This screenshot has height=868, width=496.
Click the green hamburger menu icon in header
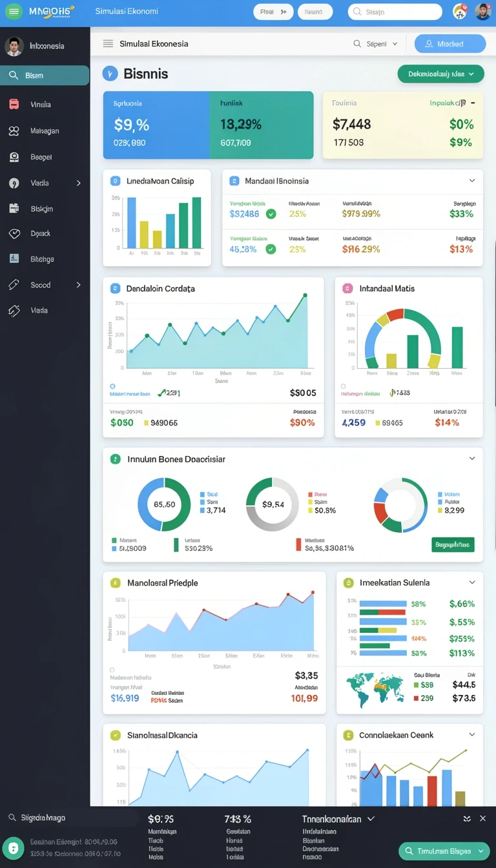click(14, 12)
